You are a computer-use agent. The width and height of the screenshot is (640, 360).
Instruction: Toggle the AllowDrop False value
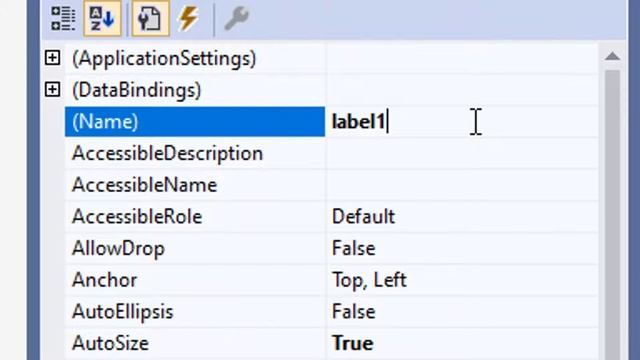pyautogui.click(x=353, y=248)
